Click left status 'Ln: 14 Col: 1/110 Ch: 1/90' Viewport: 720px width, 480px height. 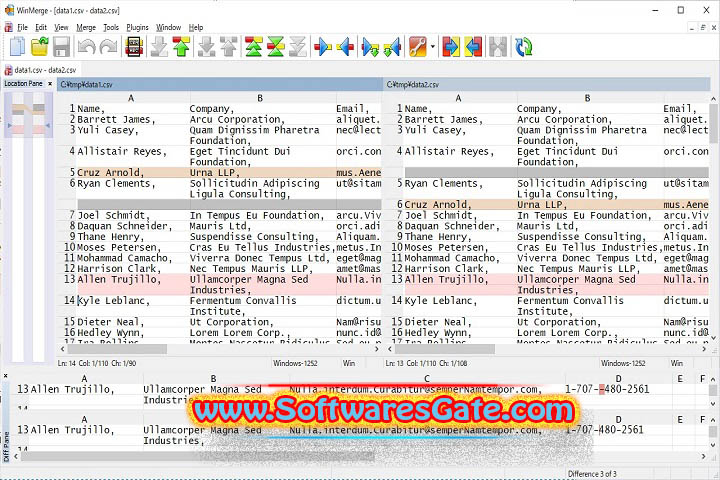[97, 363]
